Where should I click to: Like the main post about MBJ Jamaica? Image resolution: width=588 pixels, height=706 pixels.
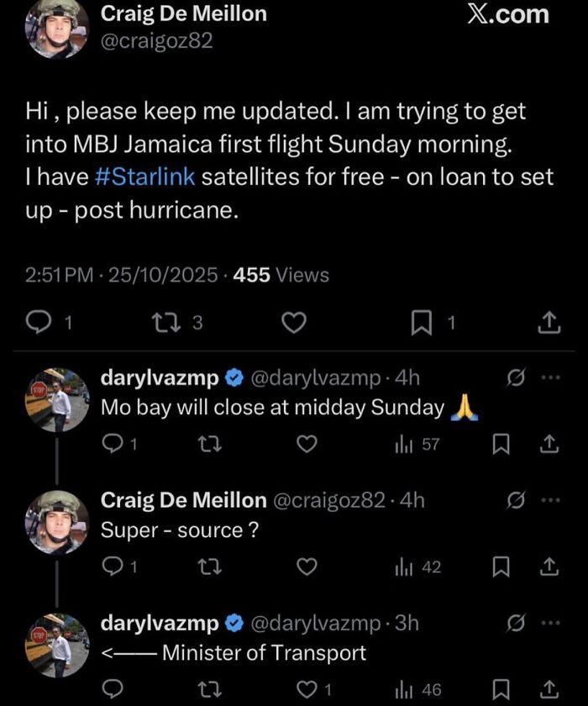tap(292, 321)
